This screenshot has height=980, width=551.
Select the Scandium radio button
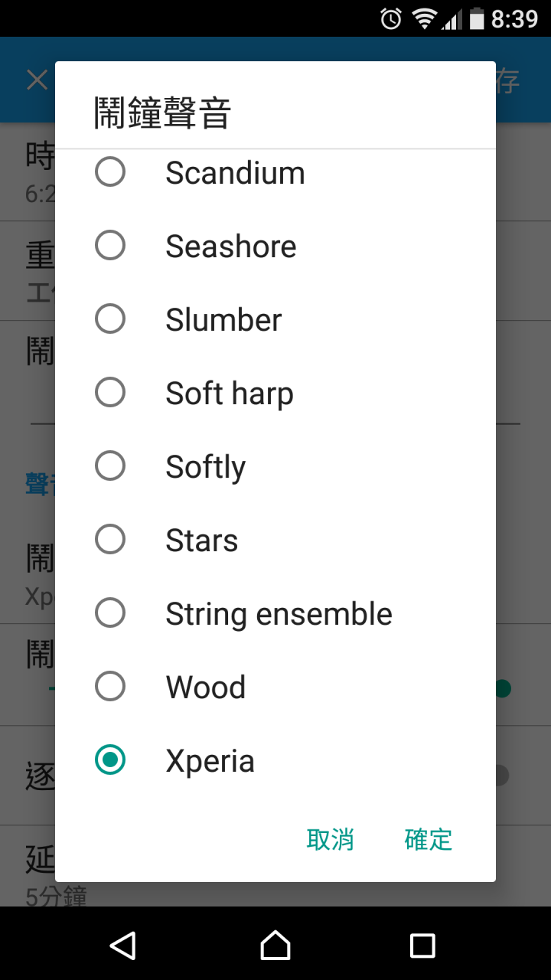click(110, 172)
